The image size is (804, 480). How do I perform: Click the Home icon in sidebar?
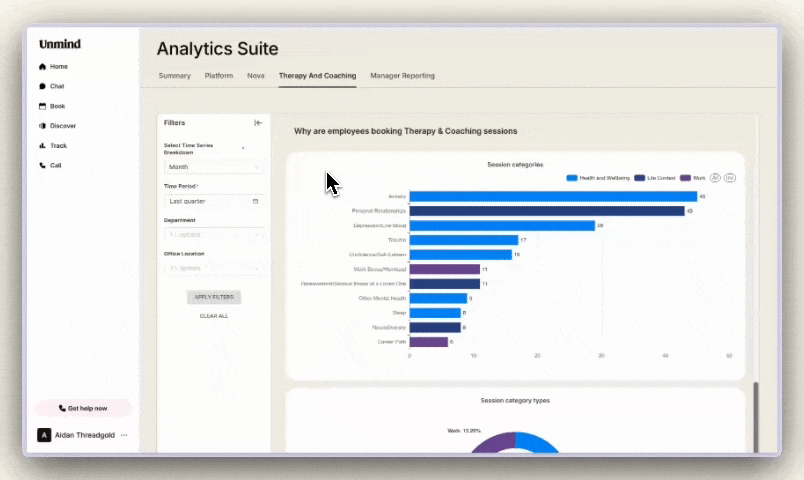pyautogui.click(x=42, y=67)
